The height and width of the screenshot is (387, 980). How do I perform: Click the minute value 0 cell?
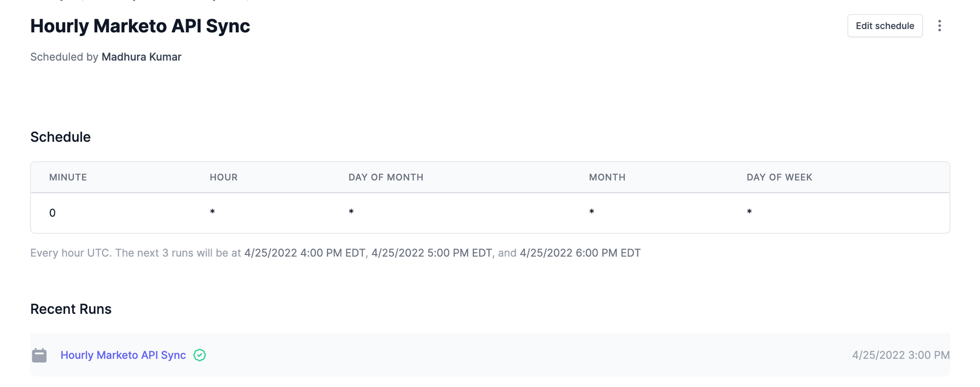(52, 213)
